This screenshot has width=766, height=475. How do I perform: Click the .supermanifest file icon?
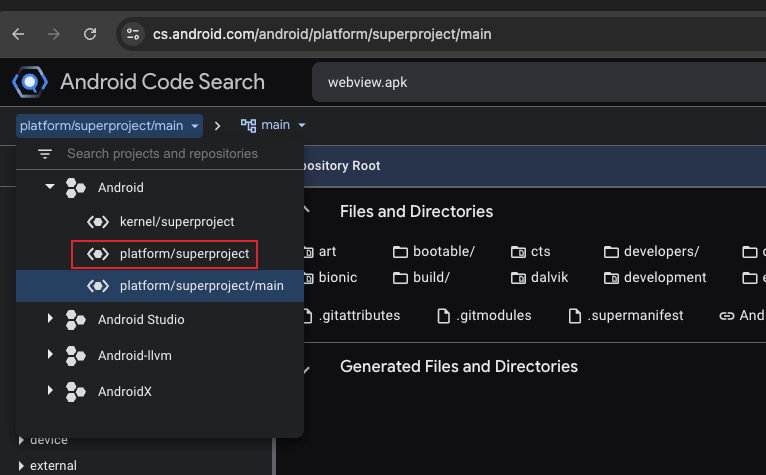[x=575, y=316]
